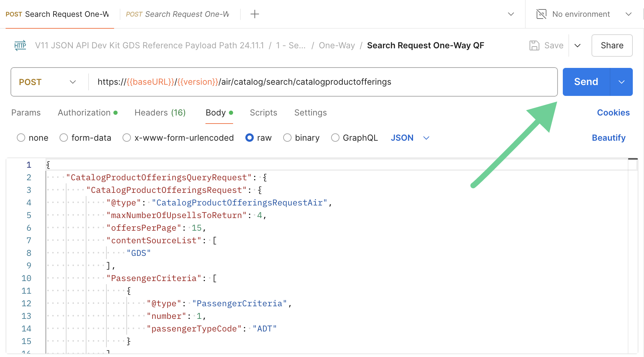Click the One-Way breadcrumb folder
Screen dimensions: 644x357
tap(337, 45)
